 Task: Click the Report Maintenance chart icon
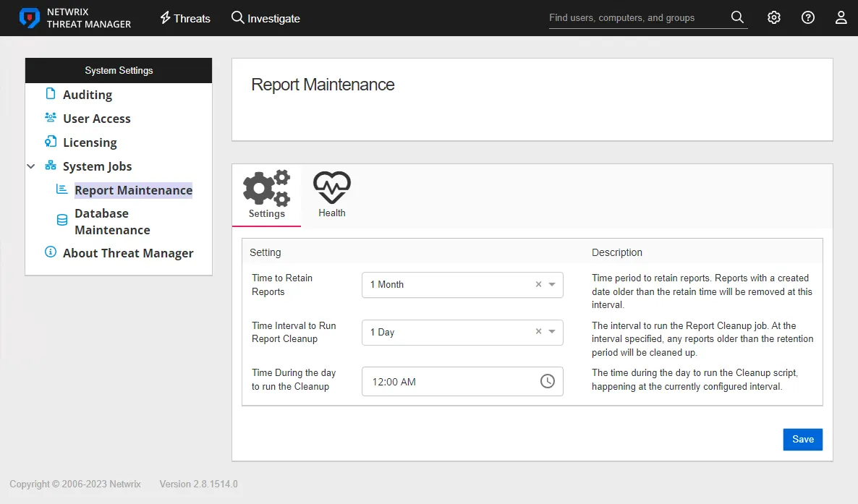click(x=61, y=189)
